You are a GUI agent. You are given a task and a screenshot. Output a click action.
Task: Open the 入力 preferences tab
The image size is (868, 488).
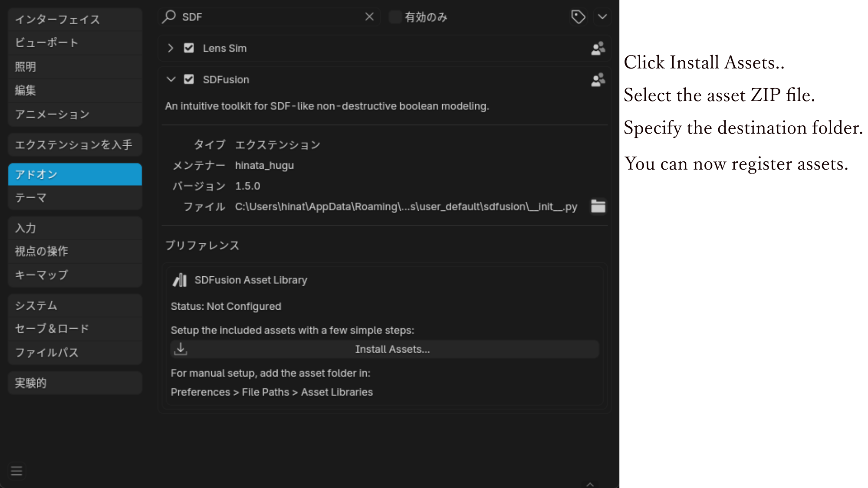(75, 228)
